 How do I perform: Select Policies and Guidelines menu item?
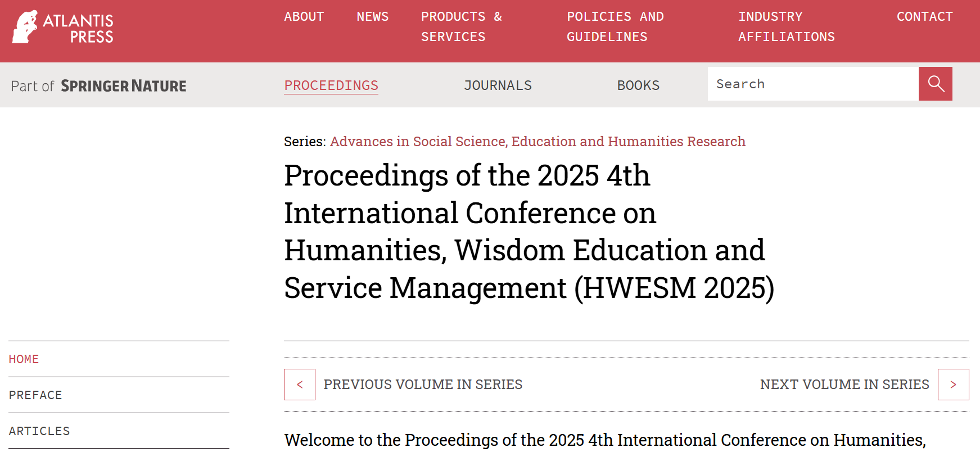tap(615, 26)
